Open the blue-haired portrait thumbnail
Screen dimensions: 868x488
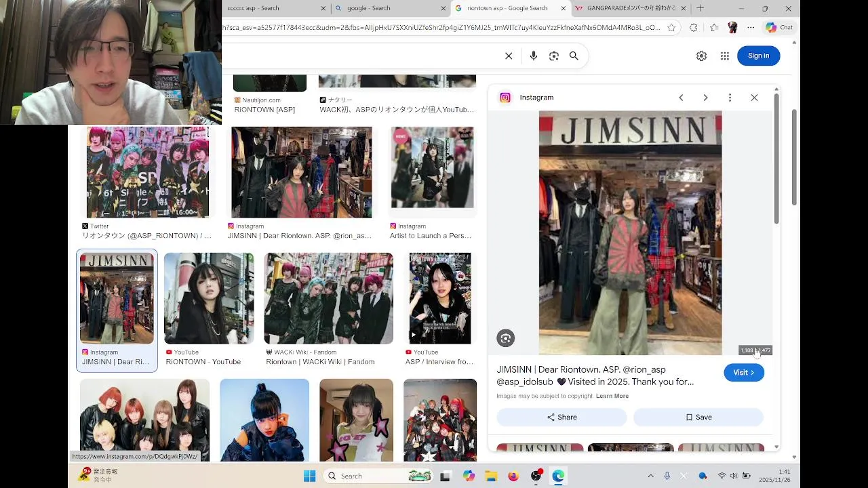tap(264, 420)
